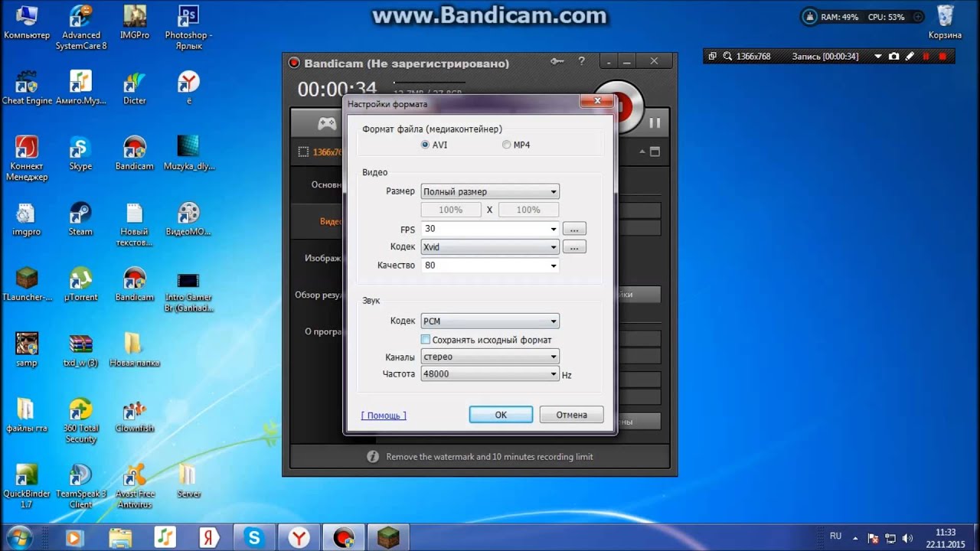Open the samp desktop icon
Image resolution: width=980 pixels, height=551 pixels.
click(27, 350)
